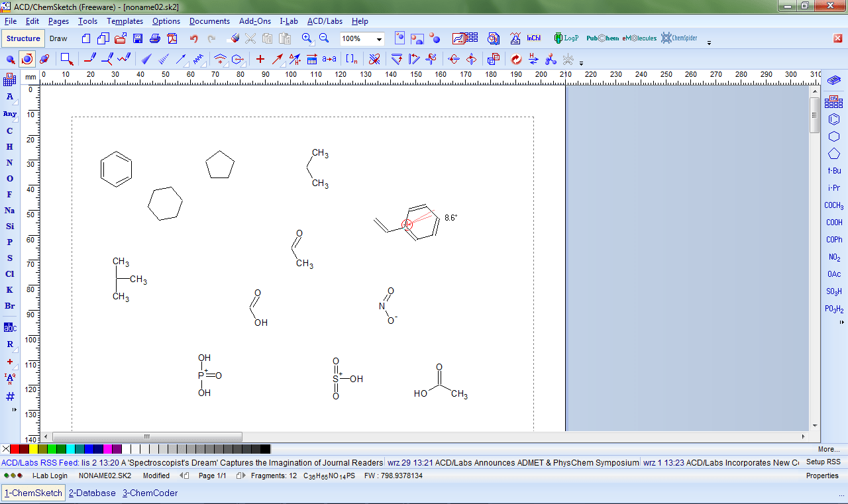The height and width of the screenshot is (504, 848).
Task: Expand the top toolbar overflow options arrow
Action: click(709, 43)
